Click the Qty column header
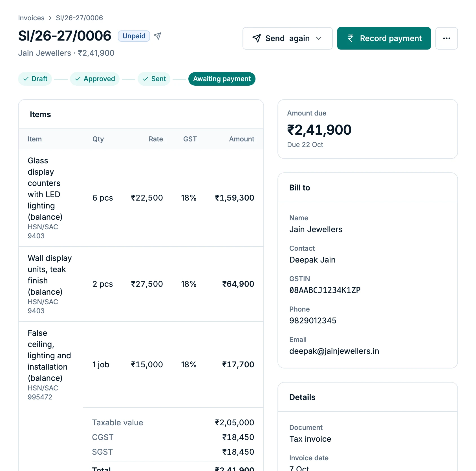The width and height of the screenshot is (476, 471). (98, 139)
